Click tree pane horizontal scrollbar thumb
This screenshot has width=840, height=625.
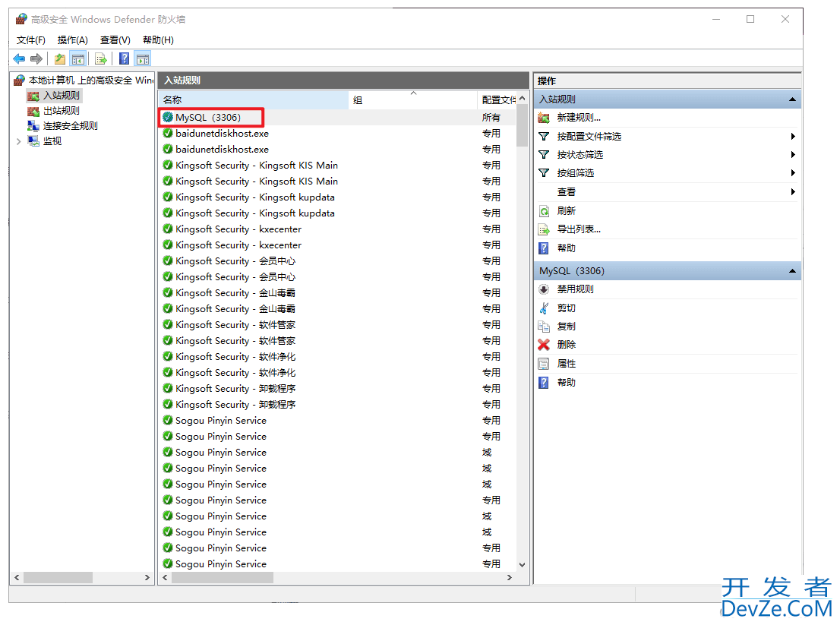tap(58, 577)
